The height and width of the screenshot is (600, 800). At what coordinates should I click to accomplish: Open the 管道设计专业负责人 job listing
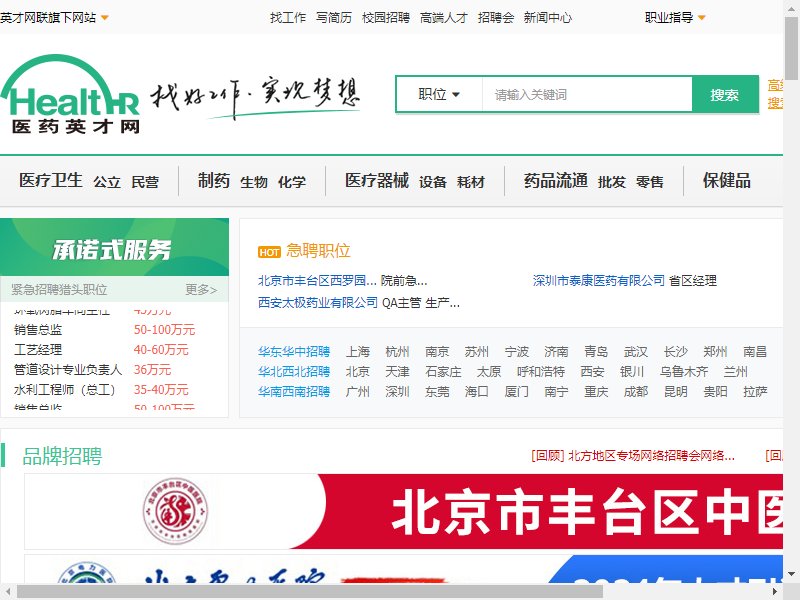point(68,369)
